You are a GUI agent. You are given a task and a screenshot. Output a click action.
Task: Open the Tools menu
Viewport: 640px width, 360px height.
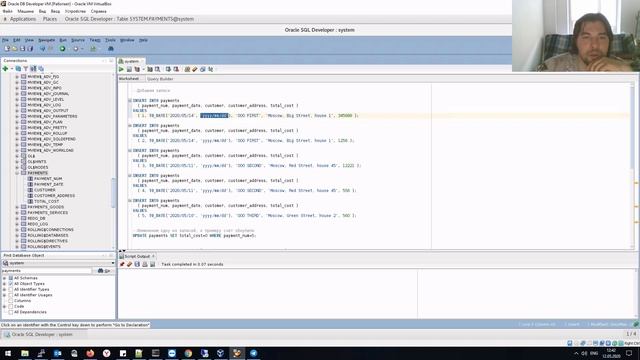coord(110,40)
